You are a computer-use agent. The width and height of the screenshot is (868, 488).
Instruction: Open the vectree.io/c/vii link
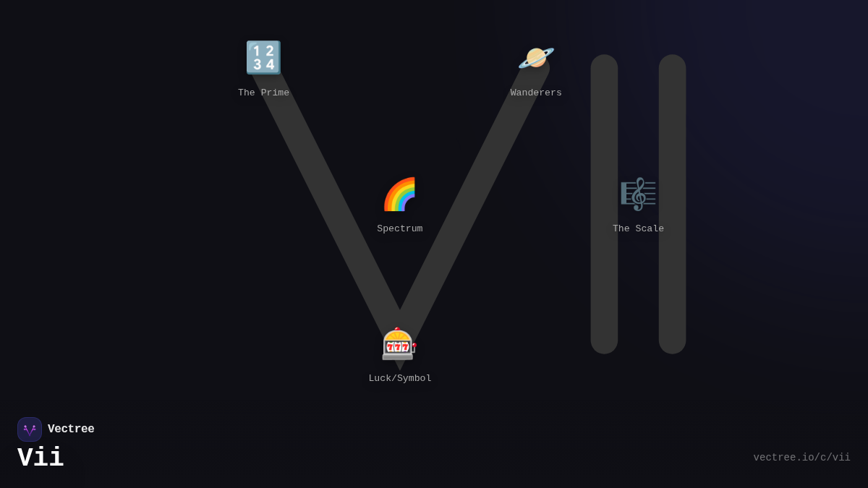click(x=801, y=458)
